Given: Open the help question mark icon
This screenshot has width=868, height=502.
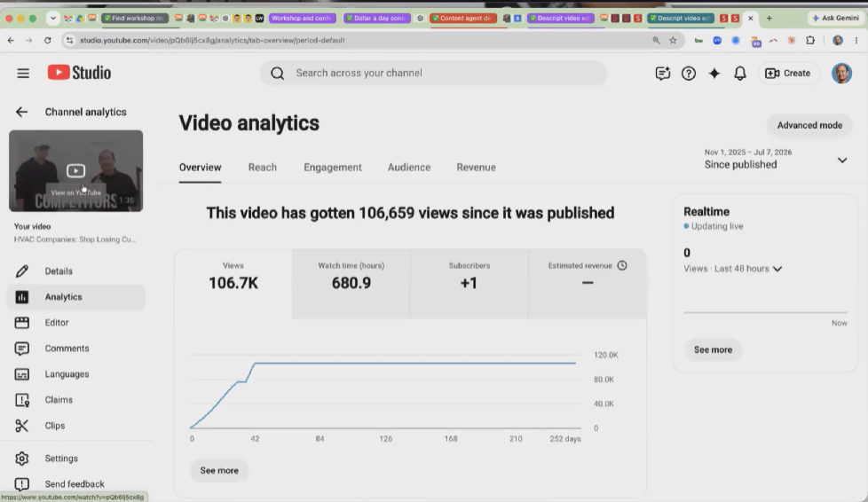Looking at the screenshot, I should tap(689, 73).
